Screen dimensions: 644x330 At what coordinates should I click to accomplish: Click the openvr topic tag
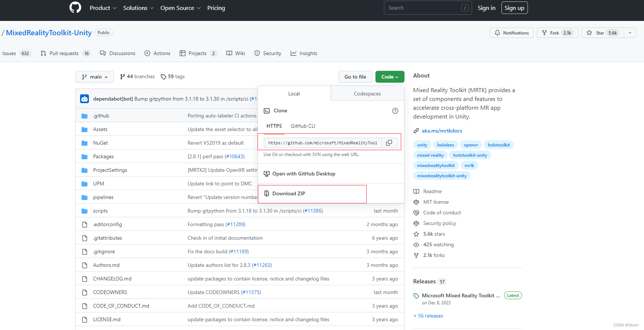pyautogui.click(x=471, y=145)
